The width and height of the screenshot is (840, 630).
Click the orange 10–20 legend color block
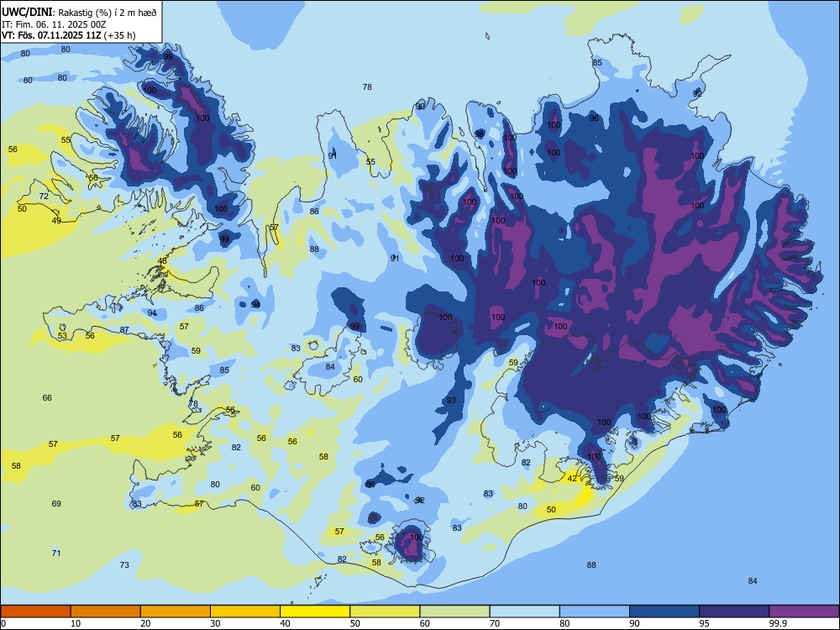click(106, 612)
